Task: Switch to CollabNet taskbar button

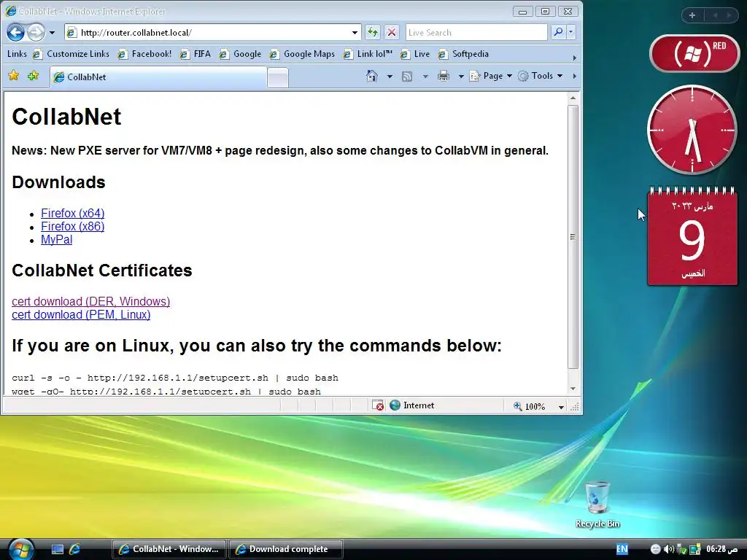Action: pyautogui.click(x=169, y=549)
